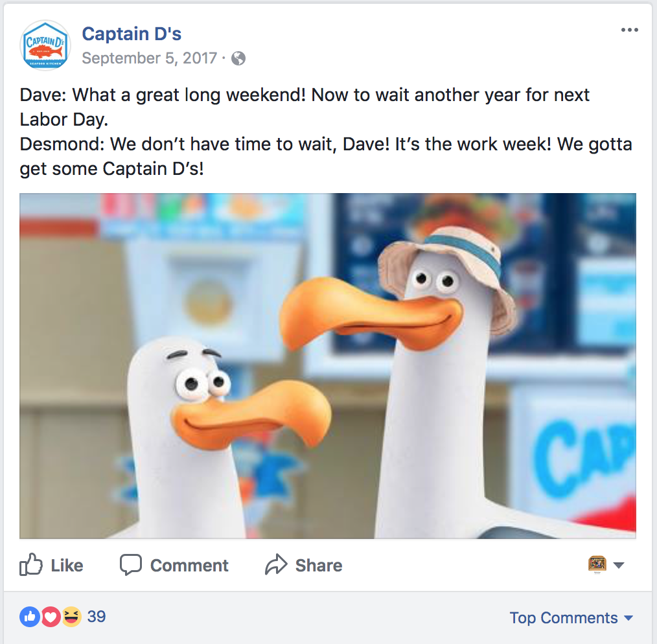
Task: Click the Haha laughing reaction emoji
Action: (x=71, y=616)
